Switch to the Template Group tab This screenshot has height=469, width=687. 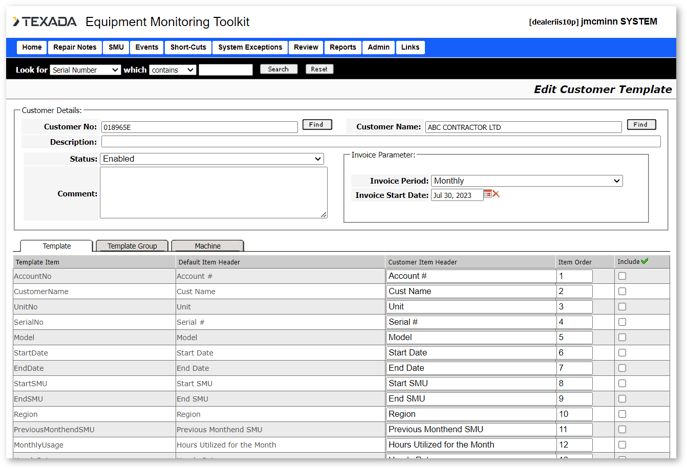coord(132,246)
